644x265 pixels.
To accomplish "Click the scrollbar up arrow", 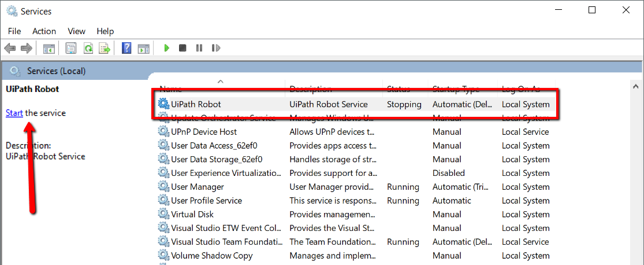I will click(x=636, y=86).
